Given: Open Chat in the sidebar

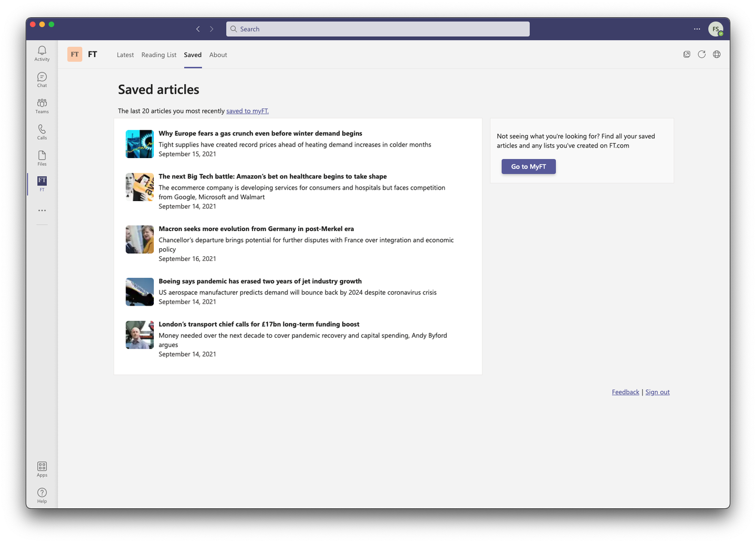Looking at the screenshot, I should pyautogui.click(x=42, y=79).
